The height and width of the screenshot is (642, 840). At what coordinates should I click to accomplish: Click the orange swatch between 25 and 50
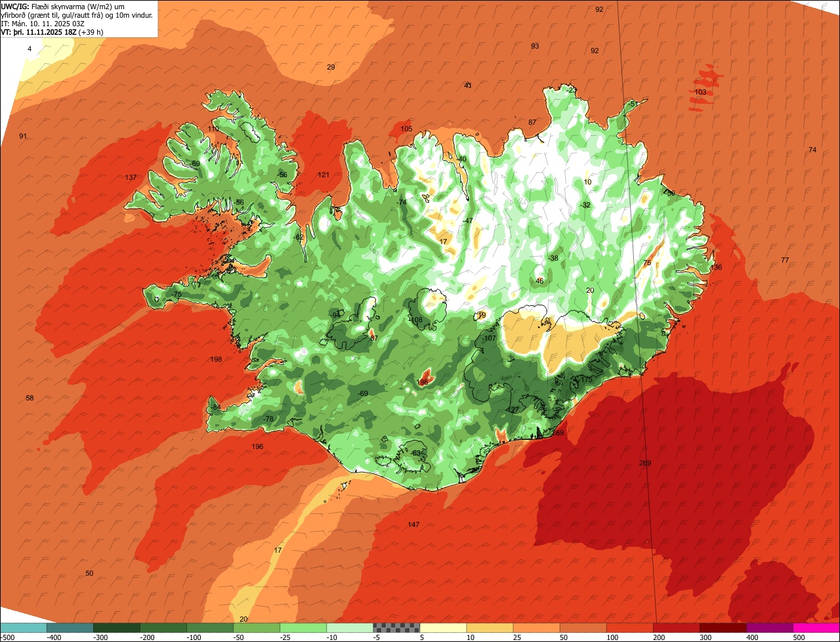tap(536, 628)
